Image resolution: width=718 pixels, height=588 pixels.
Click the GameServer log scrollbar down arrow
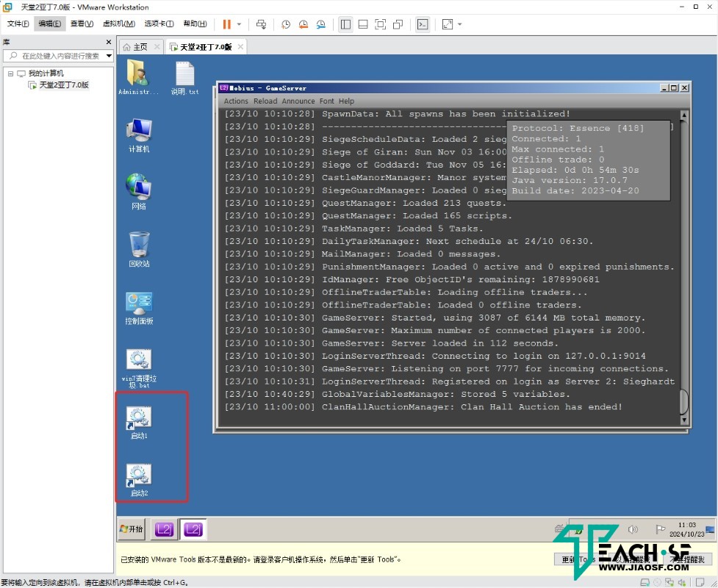pyautogui.click(x=683, y=420)
